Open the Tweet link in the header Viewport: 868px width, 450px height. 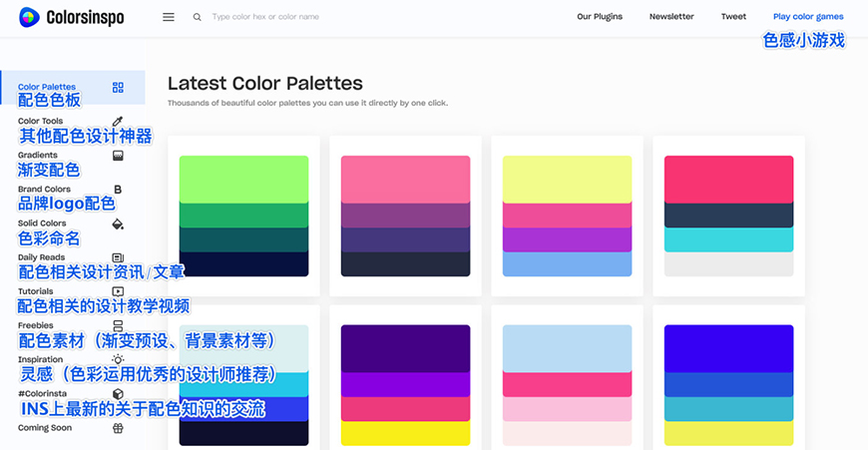click(x=733, y=17)
